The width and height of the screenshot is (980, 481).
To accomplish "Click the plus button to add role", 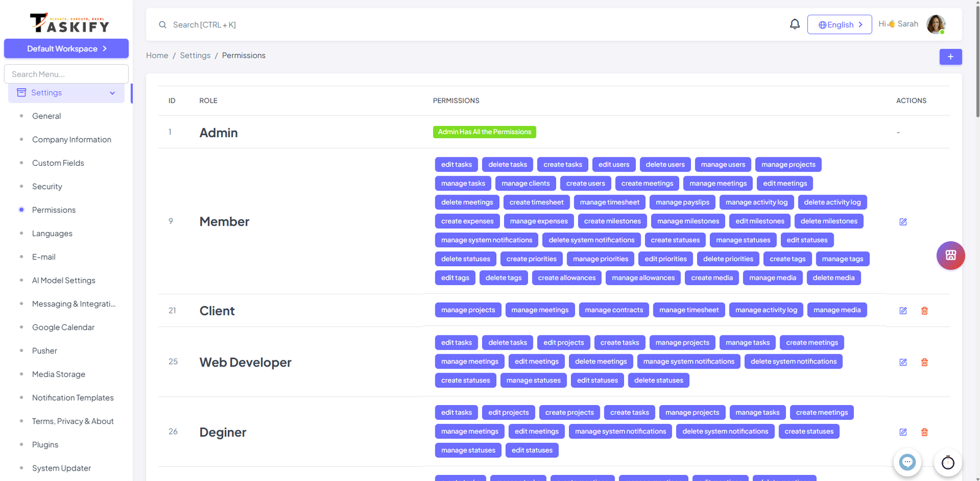I will 951,57.
